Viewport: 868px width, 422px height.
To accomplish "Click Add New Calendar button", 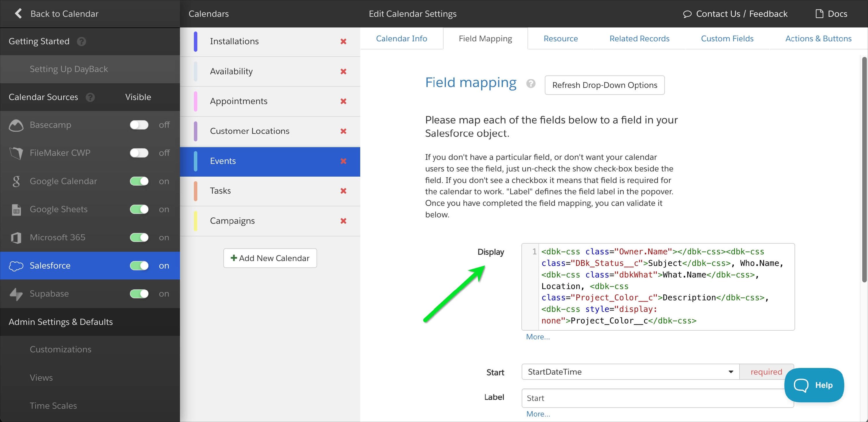I will pos(270,258).
